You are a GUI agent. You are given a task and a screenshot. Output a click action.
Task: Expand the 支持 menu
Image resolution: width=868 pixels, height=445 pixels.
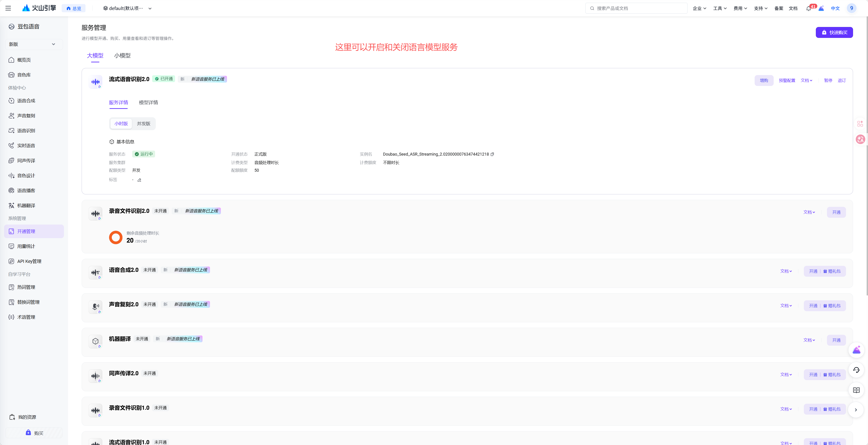pos(761,8)
